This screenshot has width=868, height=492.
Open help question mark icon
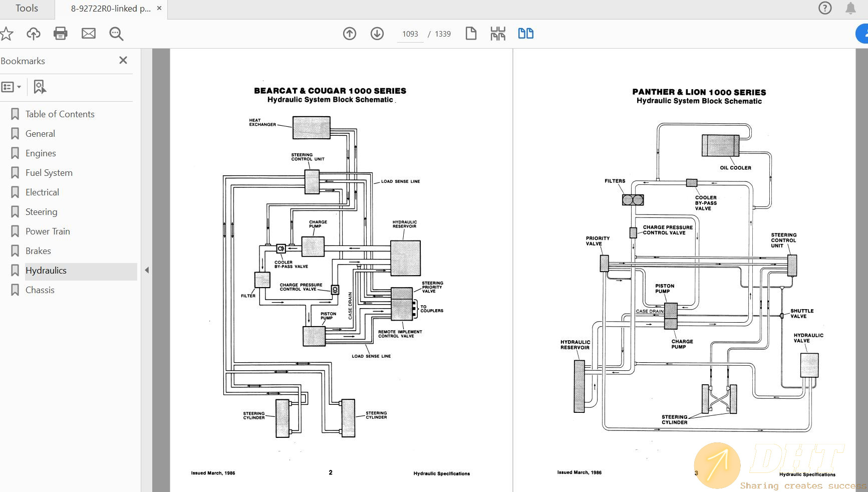(x=825, y=8)
